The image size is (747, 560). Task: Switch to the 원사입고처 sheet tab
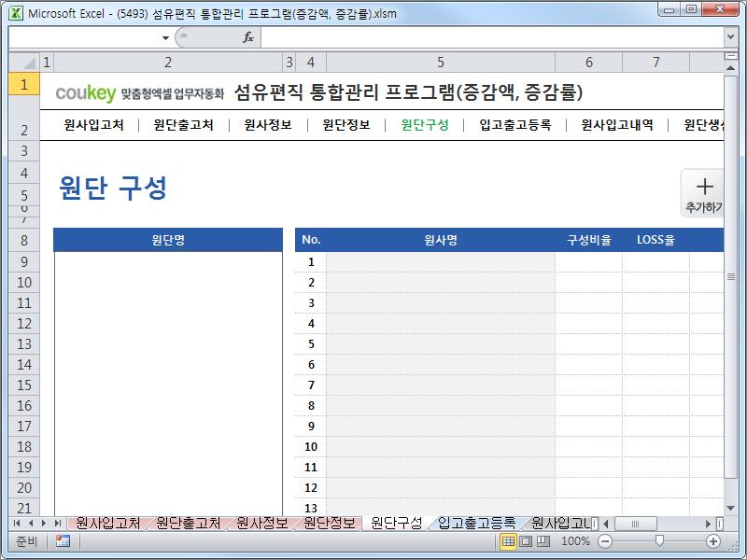(x=107, y=524)
